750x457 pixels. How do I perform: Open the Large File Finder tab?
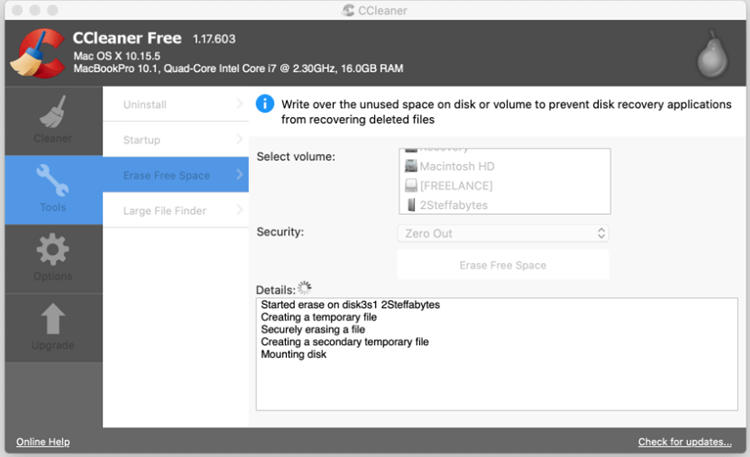176,211
